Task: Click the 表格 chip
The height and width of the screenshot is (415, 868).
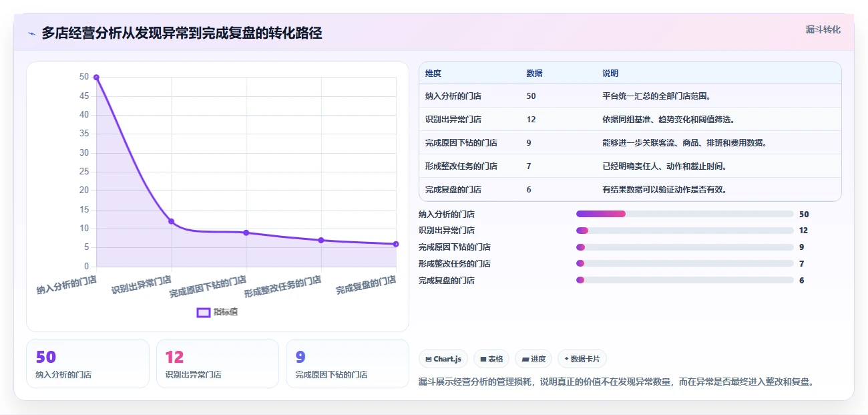Action: (x=491, y=359)
